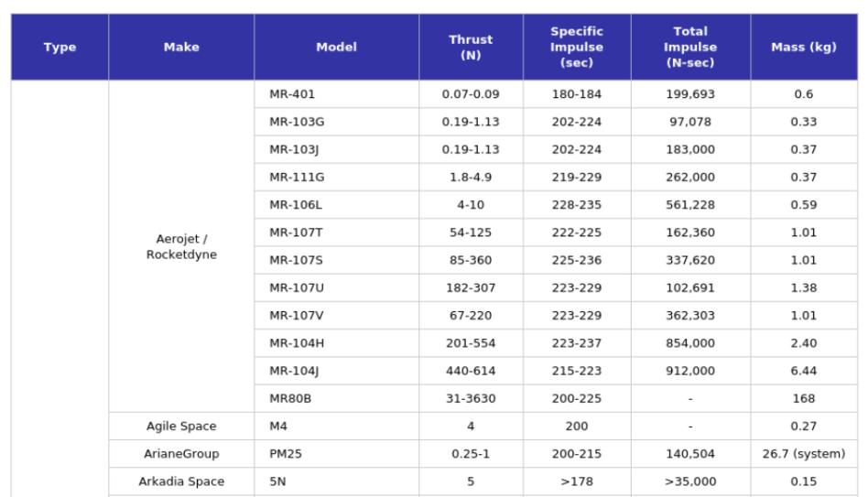The image size is (868, 497).
Task: Select the Mass (kg) column header
Action: point(803,48)
